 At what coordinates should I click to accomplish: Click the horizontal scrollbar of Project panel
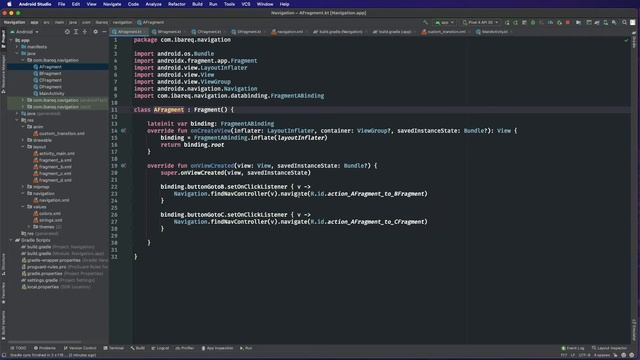point(45,342)
